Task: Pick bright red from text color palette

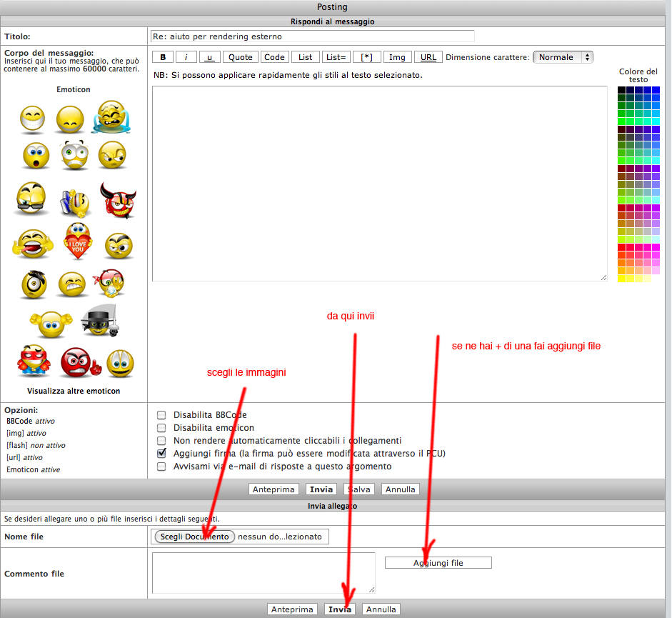Action: tap(621, 247)
